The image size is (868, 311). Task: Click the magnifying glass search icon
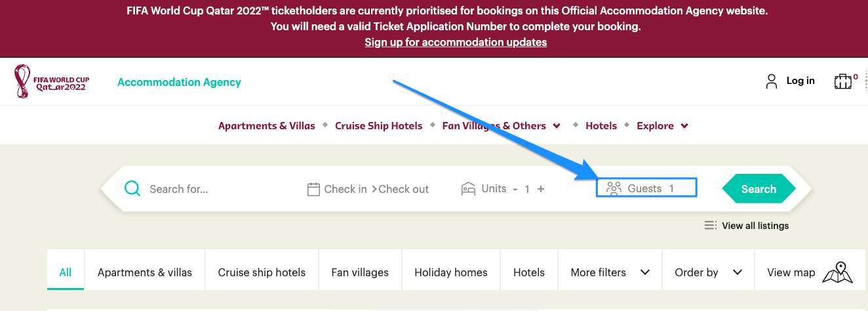(x=132, y=189)
